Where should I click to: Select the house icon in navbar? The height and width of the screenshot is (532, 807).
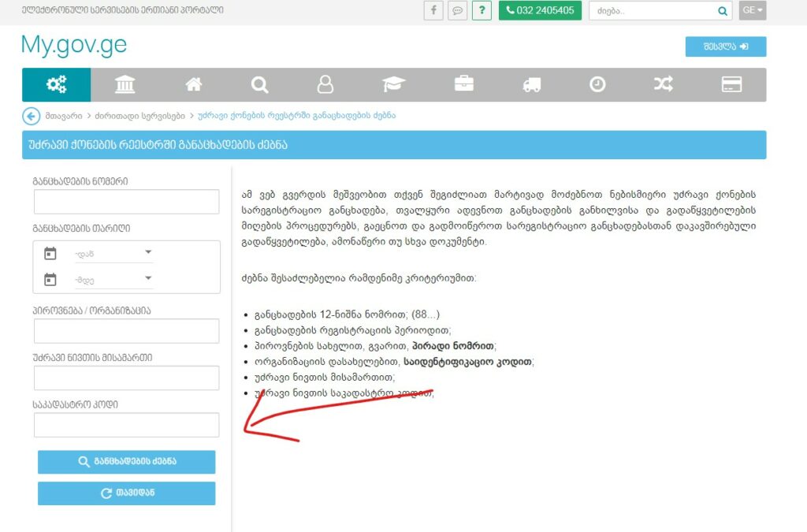(194, 84)
